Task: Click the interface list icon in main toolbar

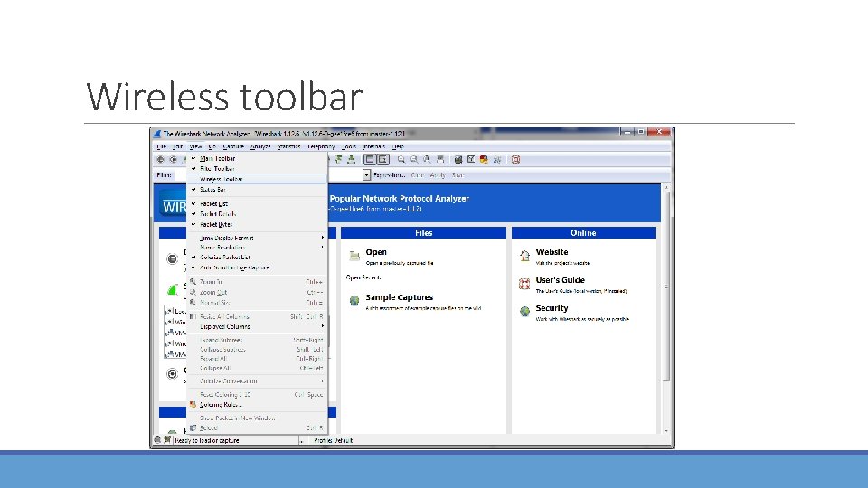Action: 161,159
